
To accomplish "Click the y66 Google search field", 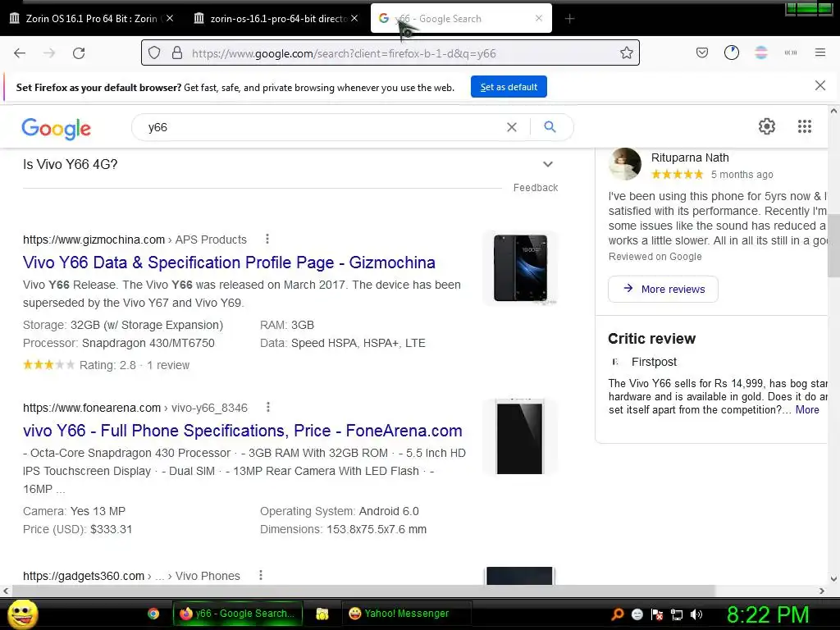I will [x=322, y=127].
